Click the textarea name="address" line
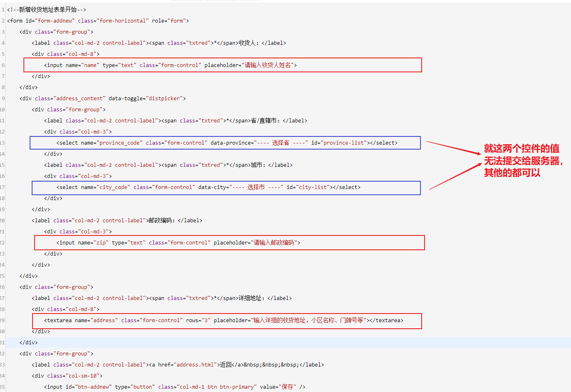The image size is (571, 392). click(224, 320)
